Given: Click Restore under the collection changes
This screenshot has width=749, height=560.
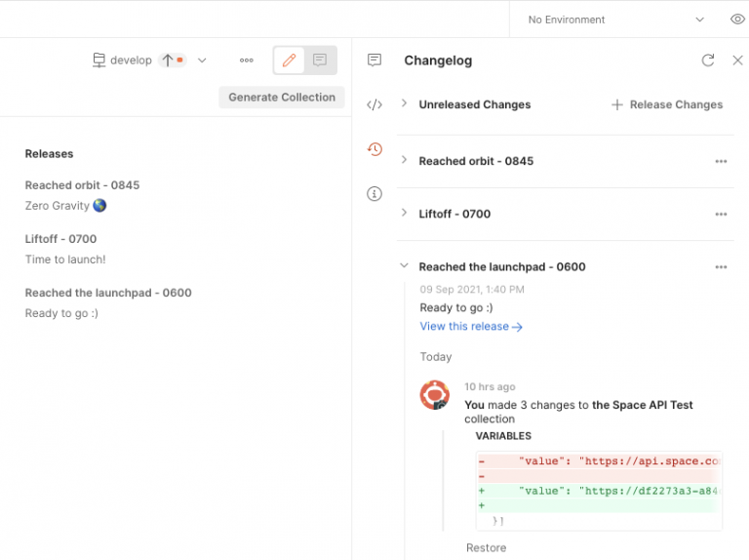Looking at the screenshot, I should coord(486,548).
